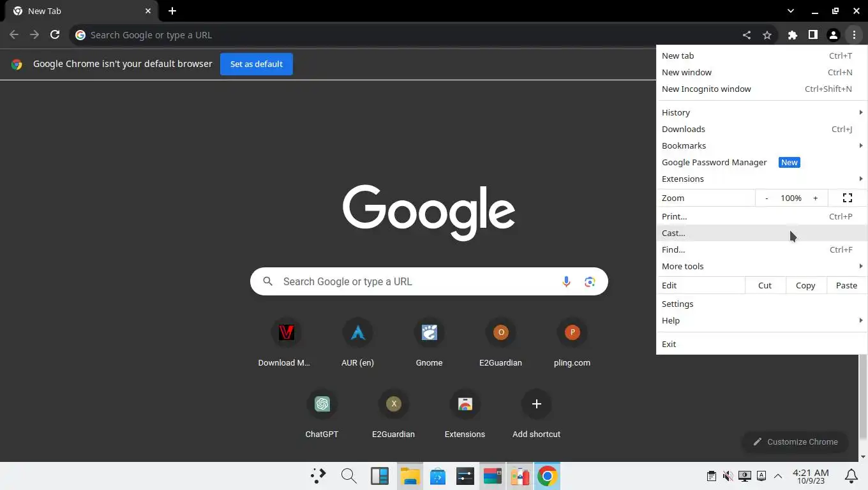Click the 4:21 AM clock in taskbar

811,476
